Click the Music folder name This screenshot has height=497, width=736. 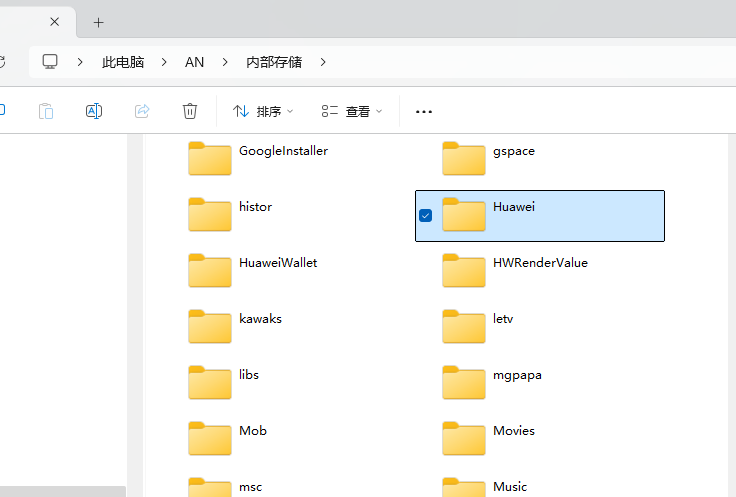510,487
